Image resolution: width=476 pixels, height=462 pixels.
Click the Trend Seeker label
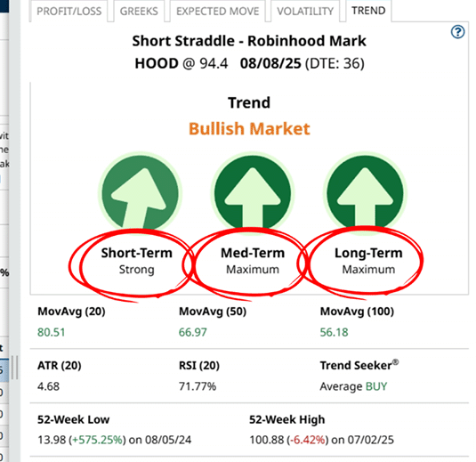359,365
